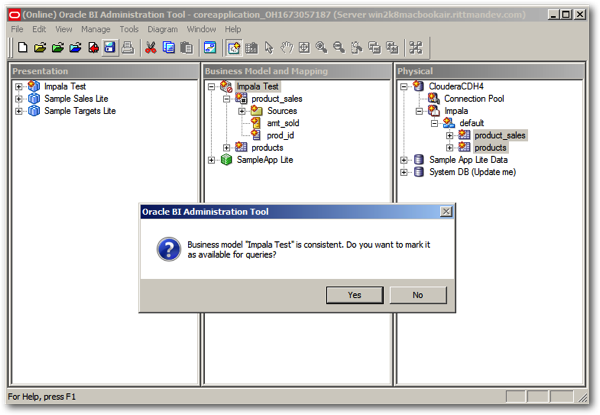Collapse the default schema node
Image resolution: width=600 pixels, height=415 pixels.
434,124
